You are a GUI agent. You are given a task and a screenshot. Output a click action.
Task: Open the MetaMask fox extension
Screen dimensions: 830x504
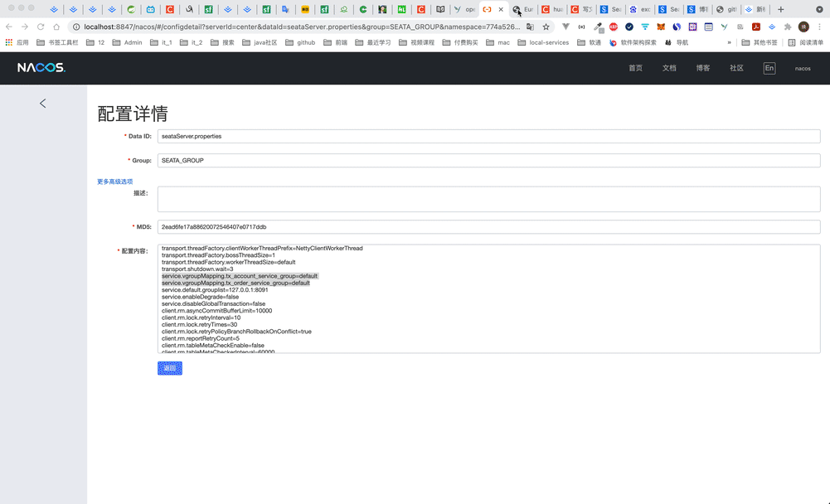click(x=661, y=27)
